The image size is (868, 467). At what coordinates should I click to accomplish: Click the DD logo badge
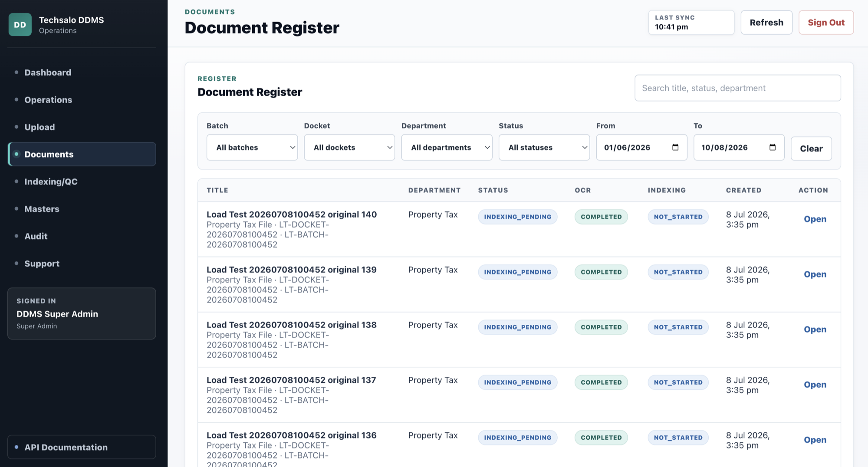20,25
